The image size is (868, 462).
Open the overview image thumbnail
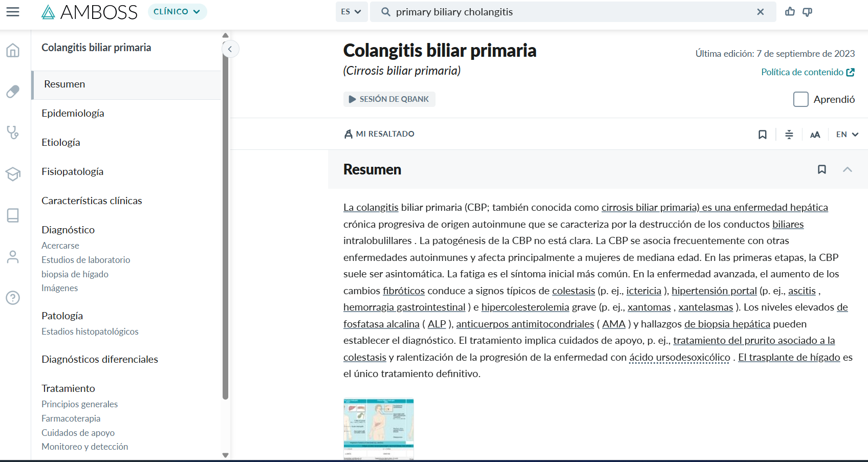(378, 429)
